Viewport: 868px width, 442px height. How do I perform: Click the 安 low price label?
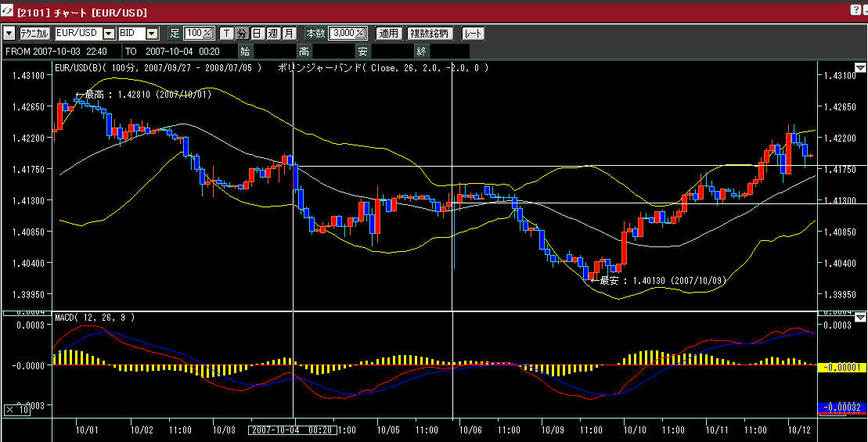(362, 52)
